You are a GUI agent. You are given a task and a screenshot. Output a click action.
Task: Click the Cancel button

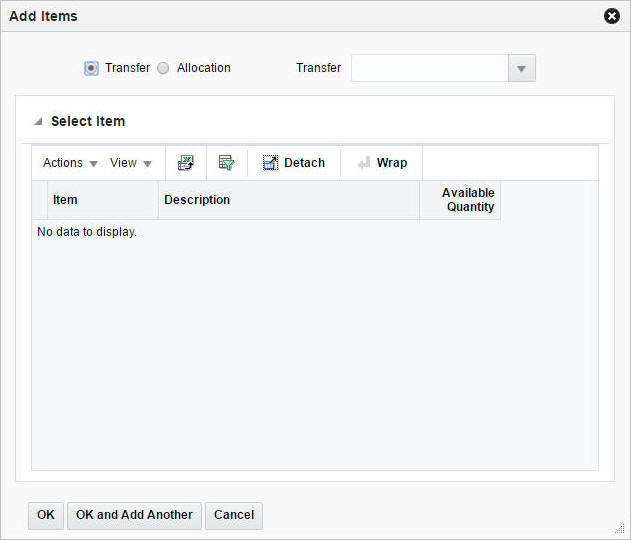click(x=234, y=515)
